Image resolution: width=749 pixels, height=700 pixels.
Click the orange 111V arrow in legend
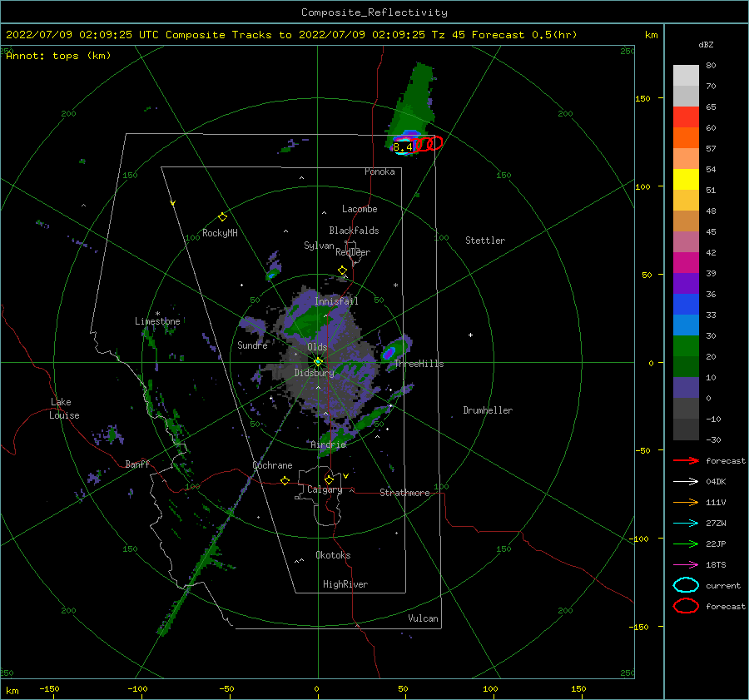pyautogui.click(x=686, y=502)
